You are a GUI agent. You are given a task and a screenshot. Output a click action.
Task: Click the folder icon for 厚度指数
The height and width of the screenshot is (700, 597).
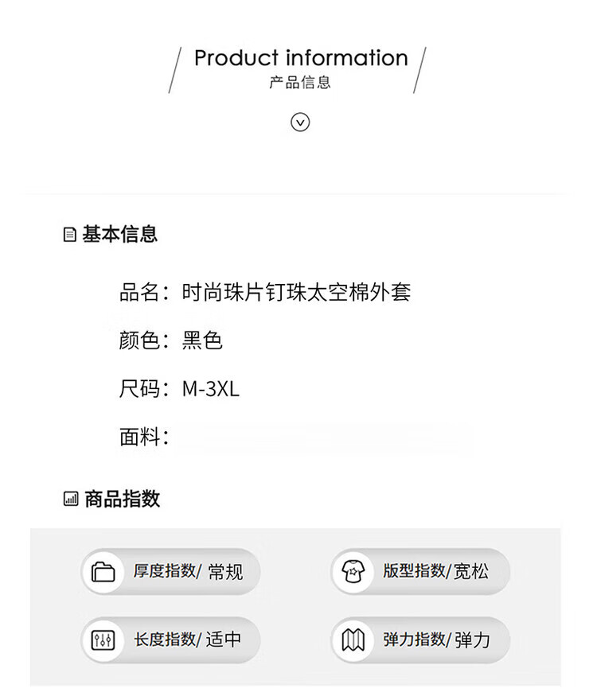coord(103,572)
